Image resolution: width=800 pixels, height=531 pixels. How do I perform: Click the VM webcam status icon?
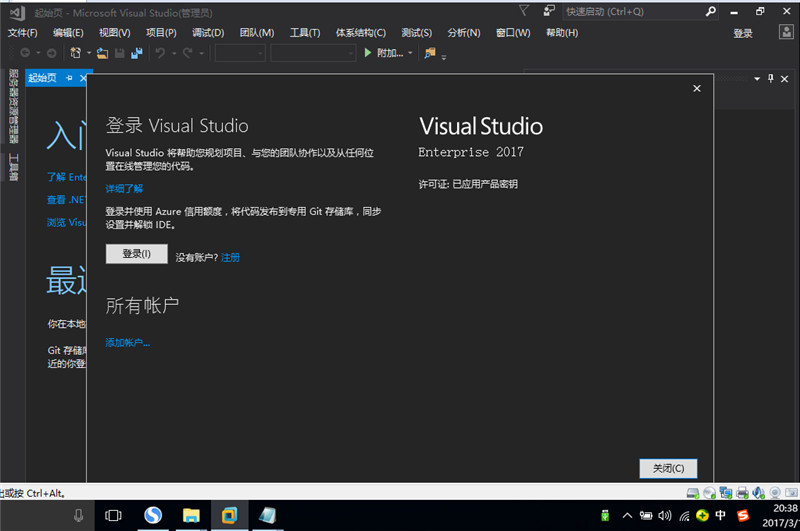[x=775, y=493]
